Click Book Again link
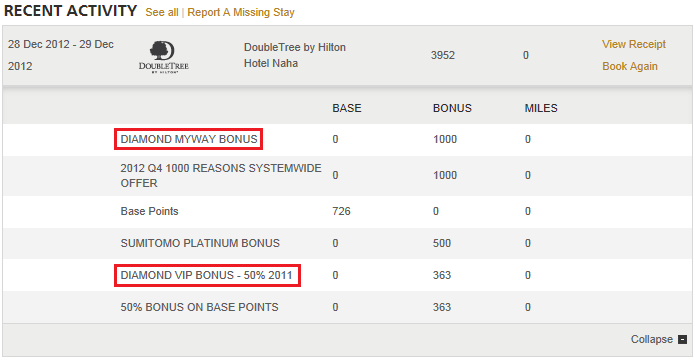The image size is (695, 360). (x=630, y=67)
